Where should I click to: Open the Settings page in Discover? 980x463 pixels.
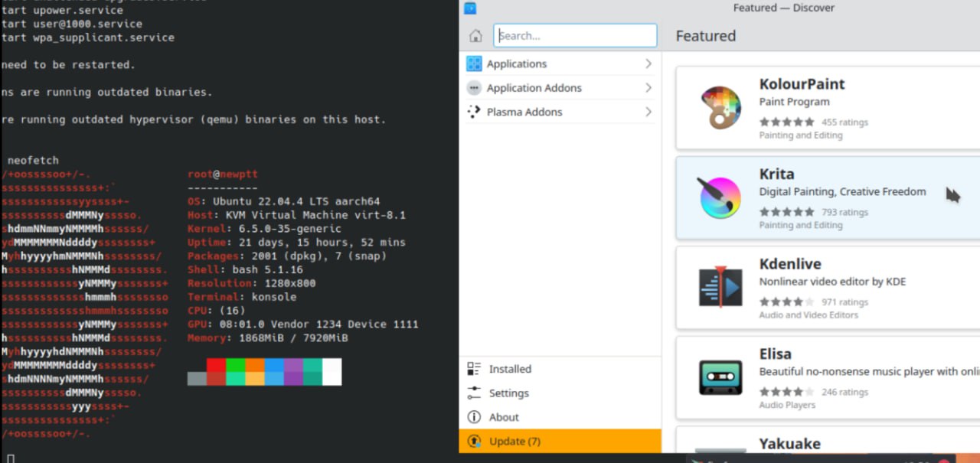(x=508, y=393)
